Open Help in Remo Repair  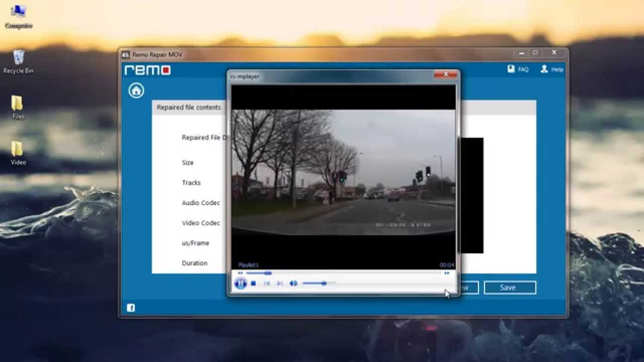552,69
